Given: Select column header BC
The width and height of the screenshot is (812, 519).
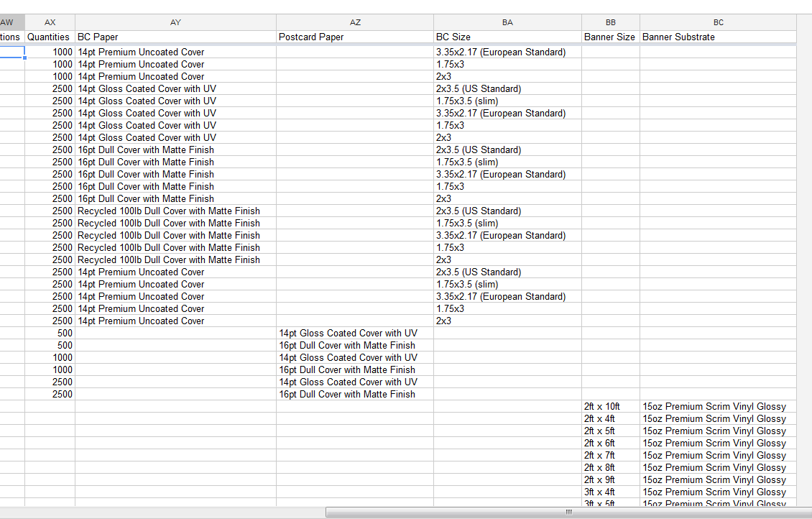Looking at the screenshot, I should (x=719, y=22).
